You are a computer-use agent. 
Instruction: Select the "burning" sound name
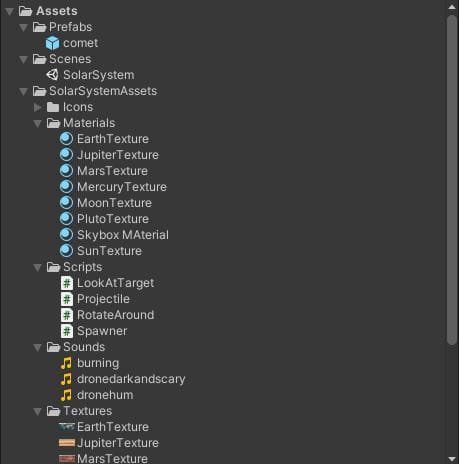click(98, 363)
